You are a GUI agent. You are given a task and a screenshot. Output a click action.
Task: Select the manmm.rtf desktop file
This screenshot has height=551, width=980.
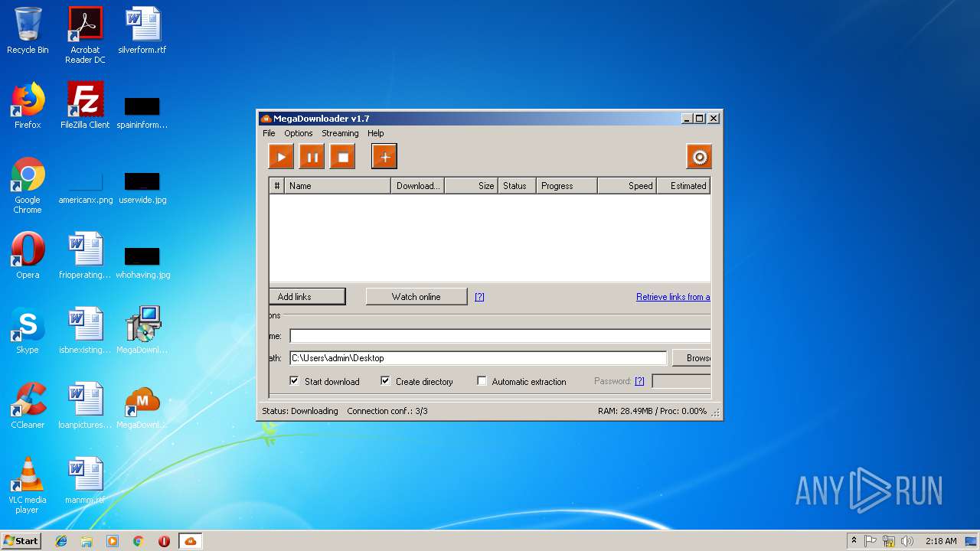pyautogui.click(x=85, y=481)
